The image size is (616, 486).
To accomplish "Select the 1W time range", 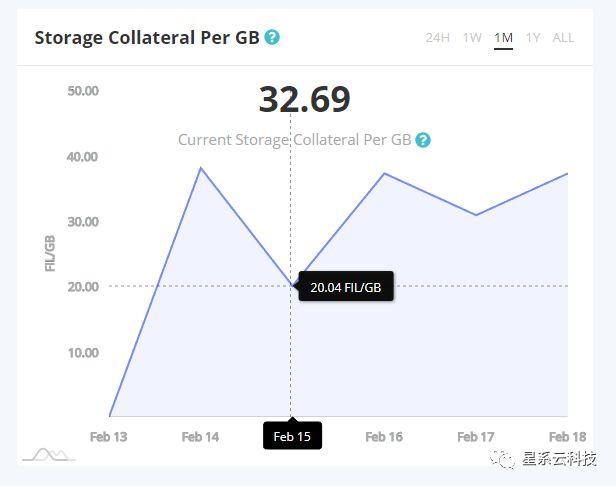I will pyautogui.click(x=472, y=38).
